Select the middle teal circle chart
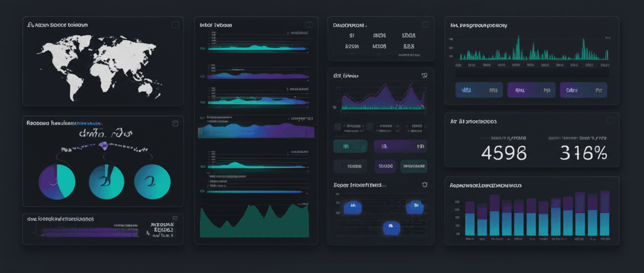The width and height of the screenshot is (644, 273). click(x=106, y=182)
